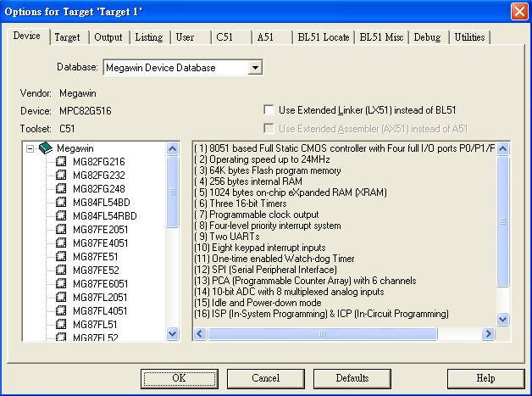The image size is (532, 396).
Task: Click the Defaults button
Action: [352, 377]
